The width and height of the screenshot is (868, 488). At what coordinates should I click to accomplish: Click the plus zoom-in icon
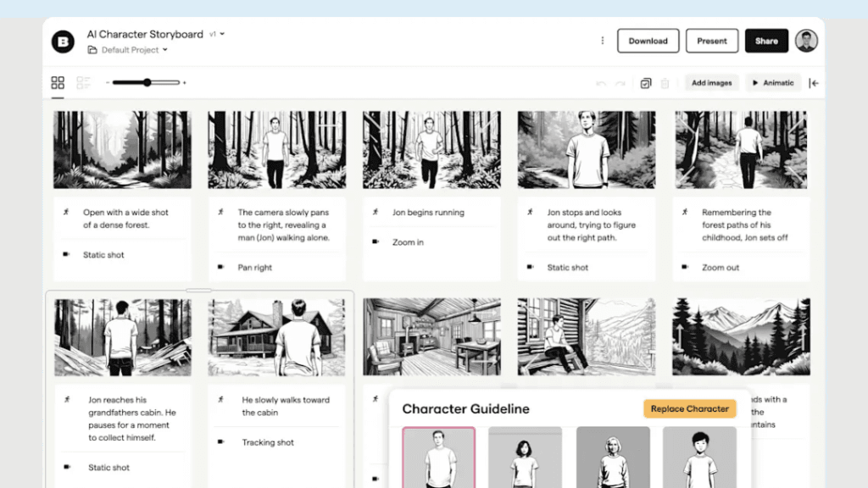pos(184,82)
